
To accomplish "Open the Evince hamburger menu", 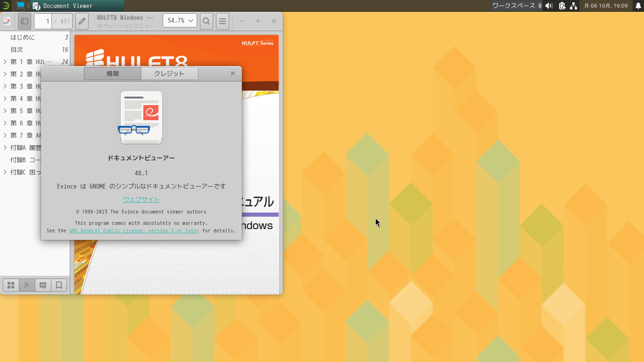I will coord(222,21).
